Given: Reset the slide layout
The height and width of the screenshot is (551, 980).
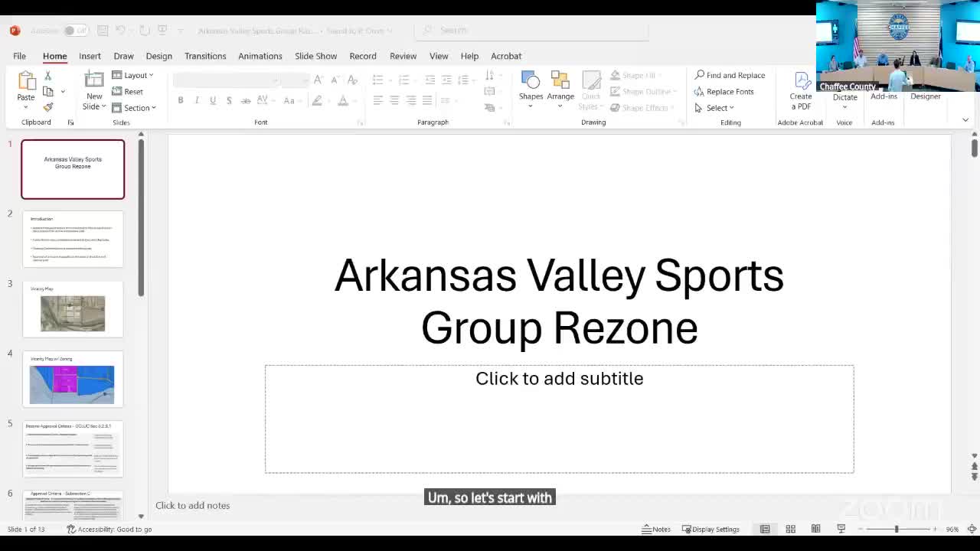Looking at the screenshot, I should coord(128,92).
